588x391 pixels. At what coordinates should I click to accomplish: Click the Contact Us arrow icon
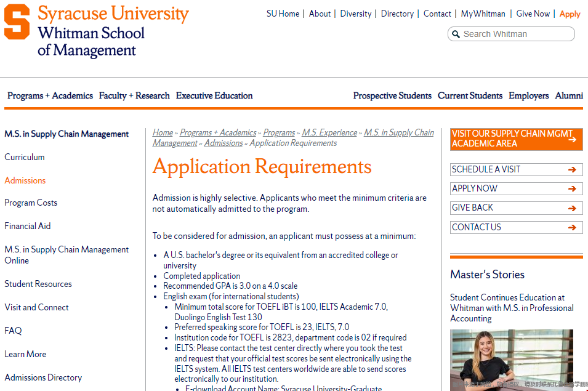(572, 227)
